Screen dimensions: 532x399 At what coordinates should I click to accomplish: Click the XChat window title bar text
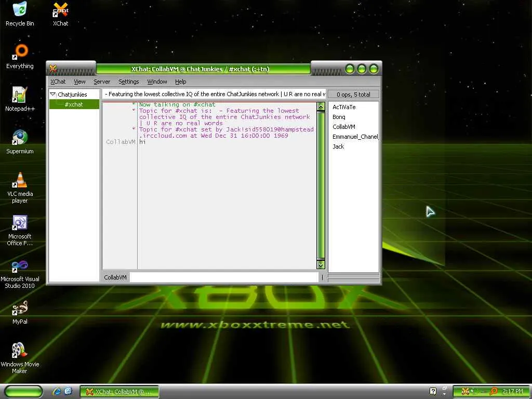pyautogui.click(x=201, y=69)
